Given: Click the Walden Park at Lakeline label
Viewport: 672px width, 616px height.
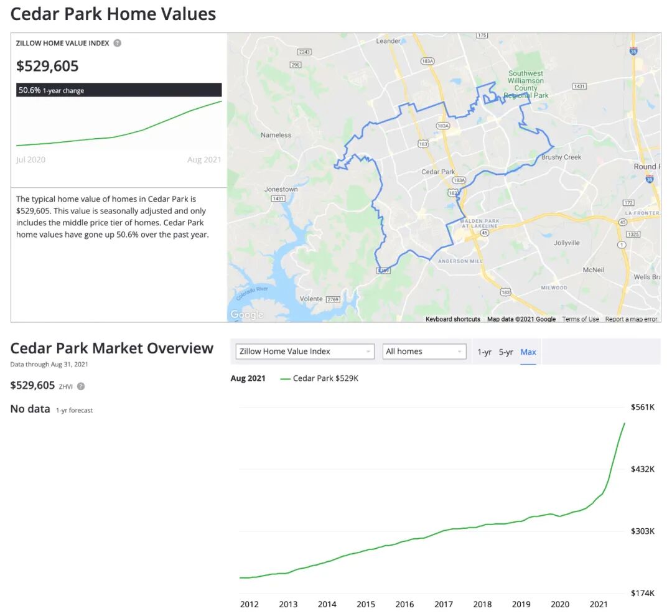Looking at the screenshot, I should (x=480, y=223).
